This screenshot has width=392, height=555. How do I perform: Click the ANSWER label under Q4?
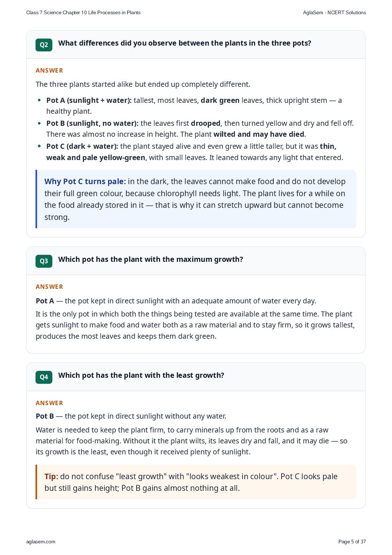[49, 403]
